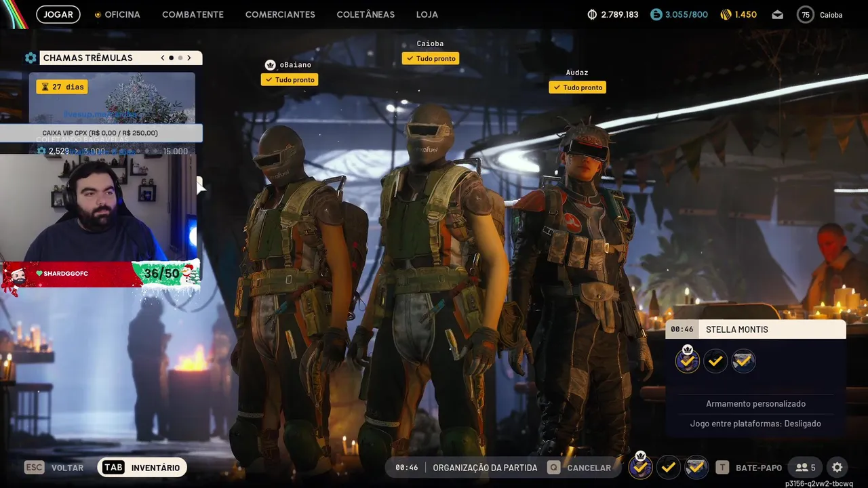Open the COMERCIANTES tab
Viewport: 868px width, 488px height.
(280, 14)
